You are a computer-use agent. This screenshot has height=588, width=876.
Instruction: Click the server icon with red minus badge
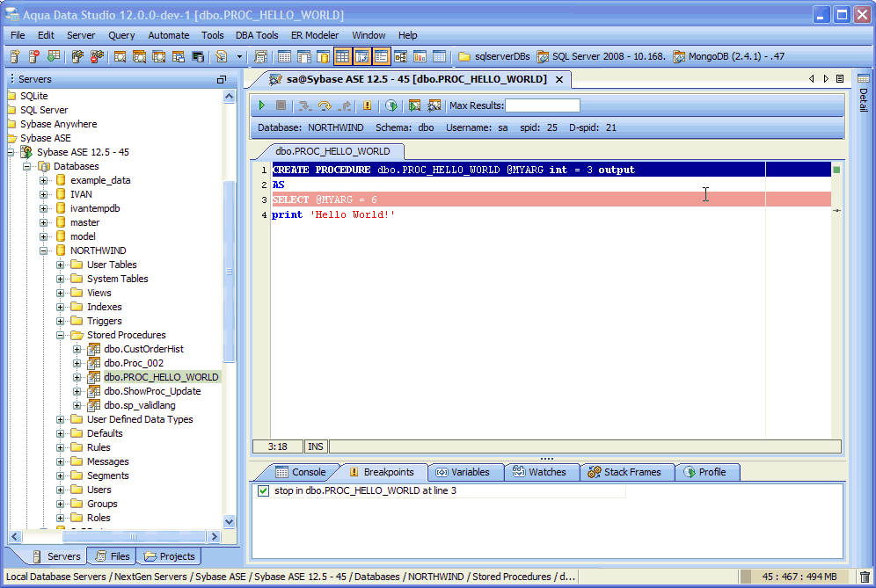(34, 56)
